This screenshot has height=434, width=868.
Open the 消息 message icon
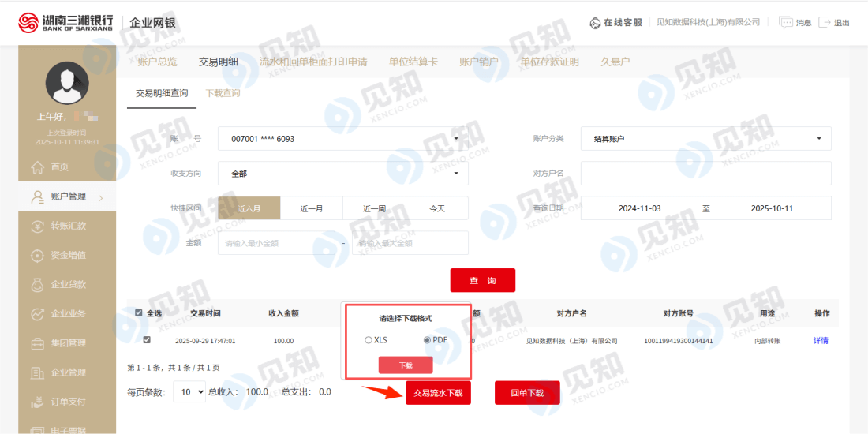coord(785,22)
